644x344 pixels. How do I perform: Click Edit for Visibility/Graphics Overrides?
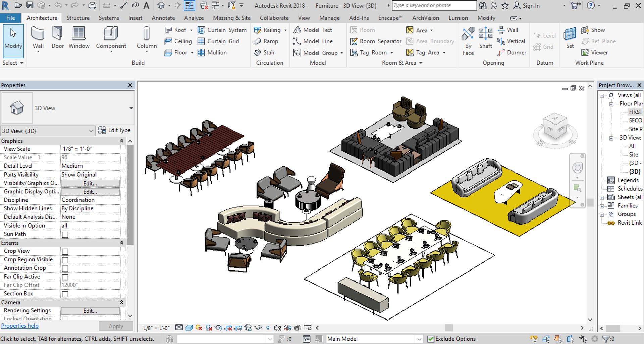[x=90, y=183]
